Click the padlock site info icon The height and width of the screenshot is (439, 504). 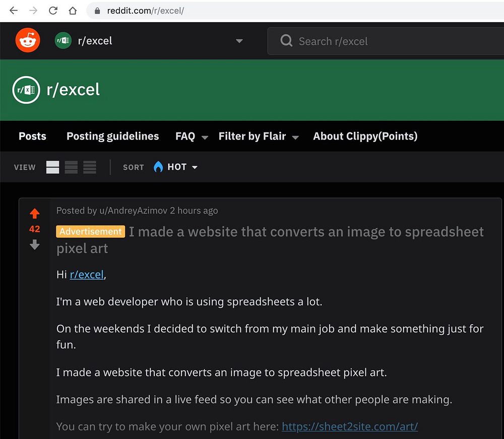coord(97,11)
